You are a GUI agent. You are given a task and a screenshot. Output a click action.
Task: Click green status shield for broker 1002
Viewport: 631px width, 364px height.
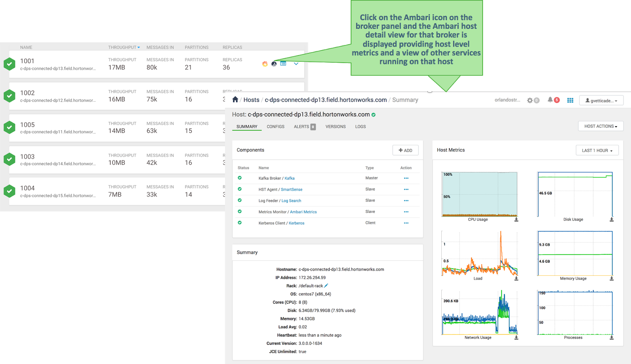(x=9, y=95)
